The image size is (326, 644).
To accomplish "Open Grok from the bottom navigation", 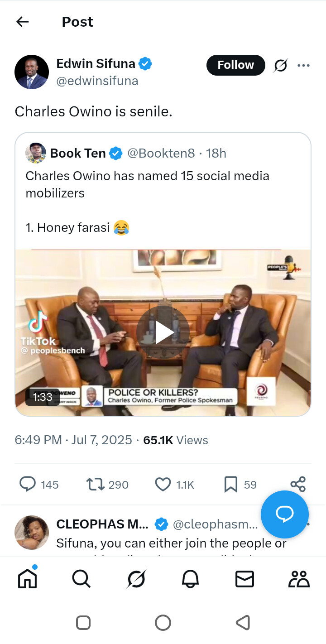I will [136, 579].
